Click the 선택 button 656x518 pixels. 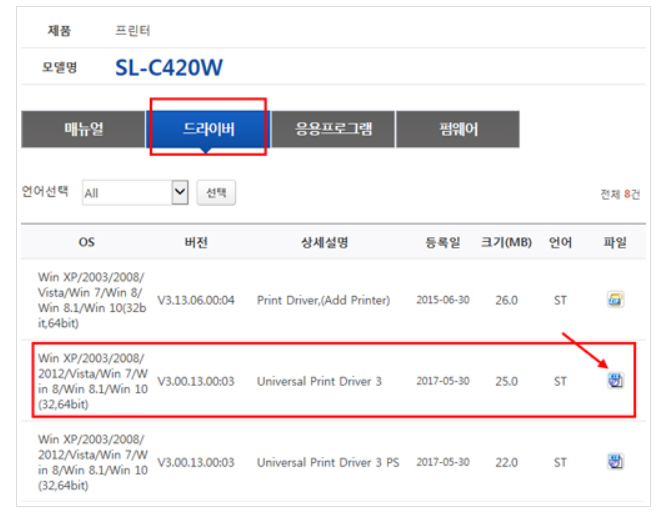point(216,192)
